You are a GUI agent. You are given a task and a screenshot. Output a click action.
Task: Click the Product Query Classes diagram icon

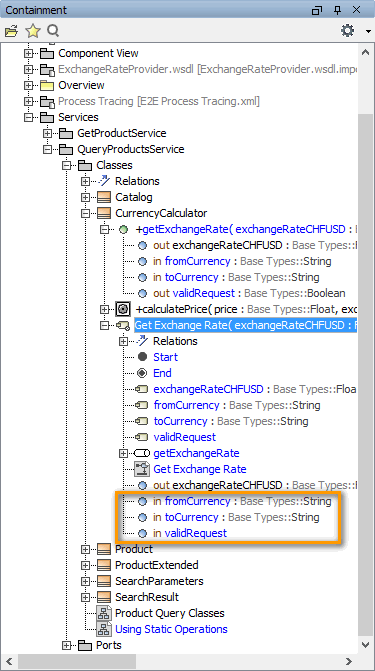tap(104, 613)
